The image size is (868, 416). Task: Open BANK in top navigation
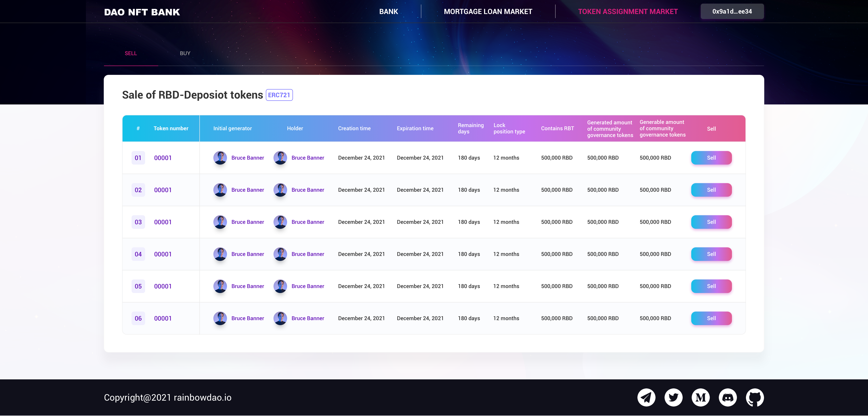(x=389, y=12)
